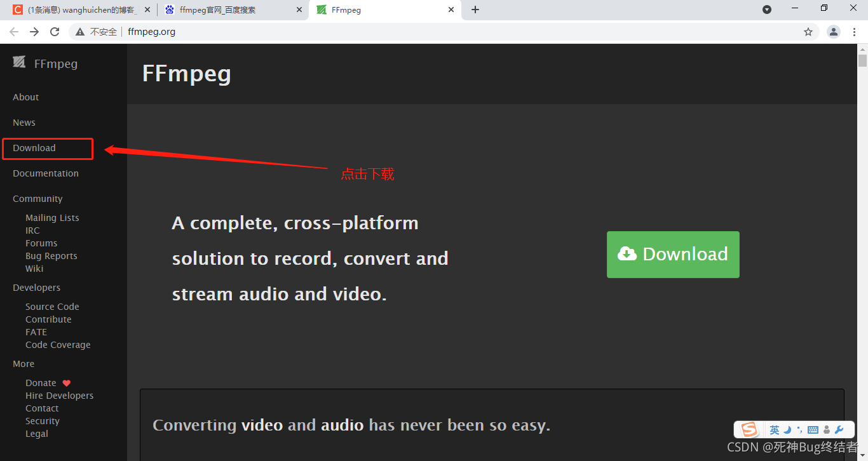
Task: Open the News sidebar link
Action: (24, 123)
